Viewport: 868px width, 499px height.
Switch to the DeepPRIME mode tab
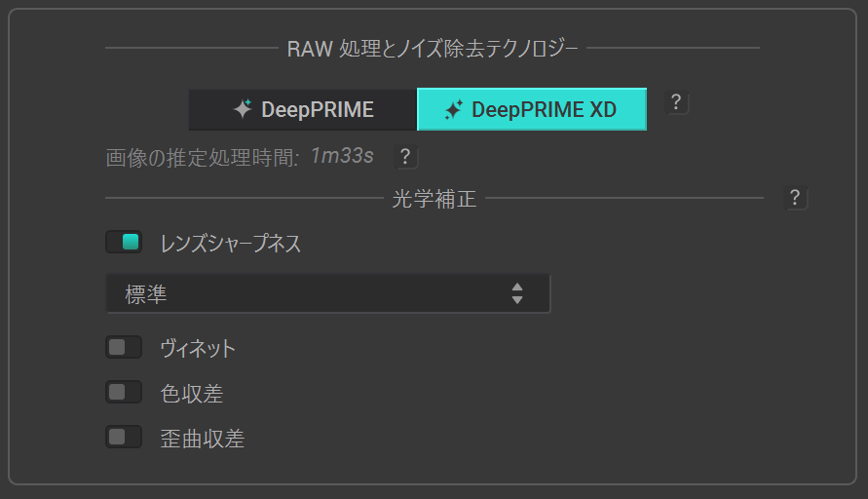point(303,109)
